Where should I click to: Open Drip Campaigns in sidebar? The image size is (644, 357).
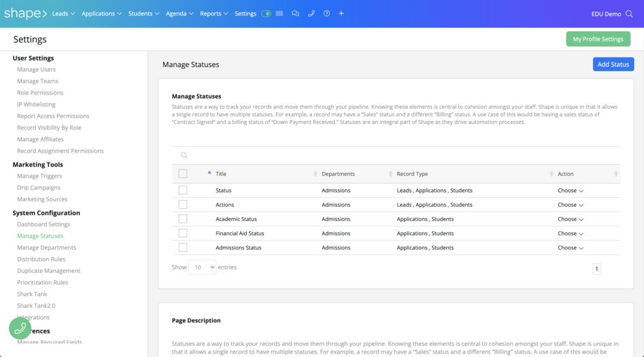coord(39,188)
